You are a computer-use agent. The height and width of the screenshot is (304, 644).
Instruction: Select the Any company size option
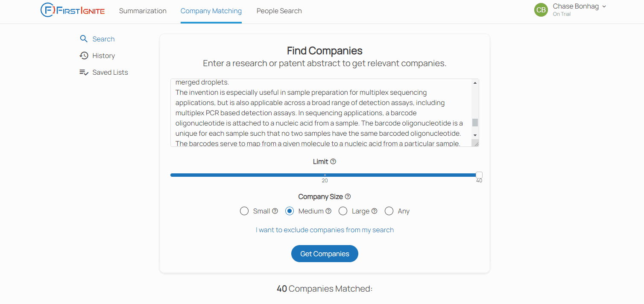click(x=389, y=211)
